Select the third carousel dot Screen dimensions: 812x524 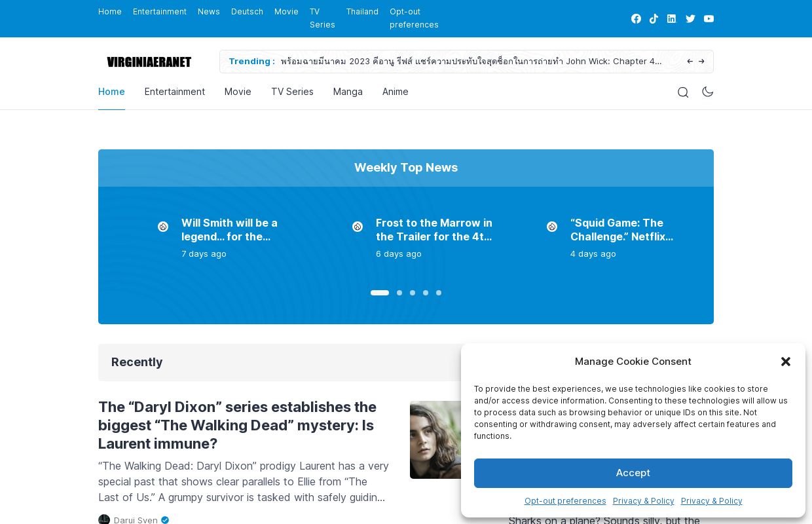[x=413, y=293]
